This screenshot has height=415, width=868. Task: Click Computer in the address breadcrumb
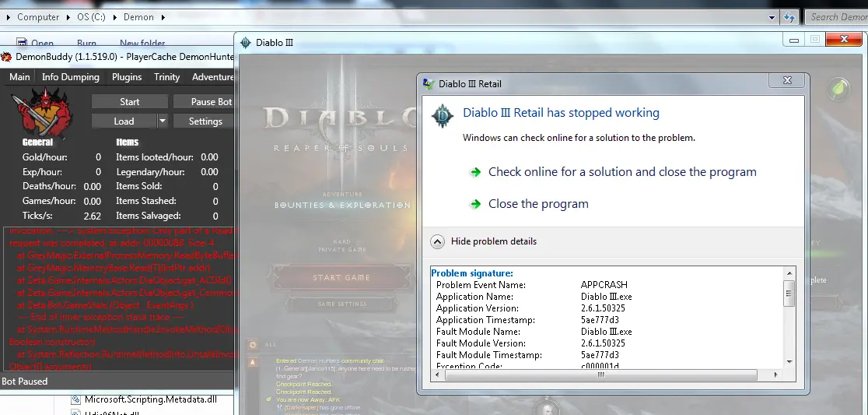click(x=38, y=17)
